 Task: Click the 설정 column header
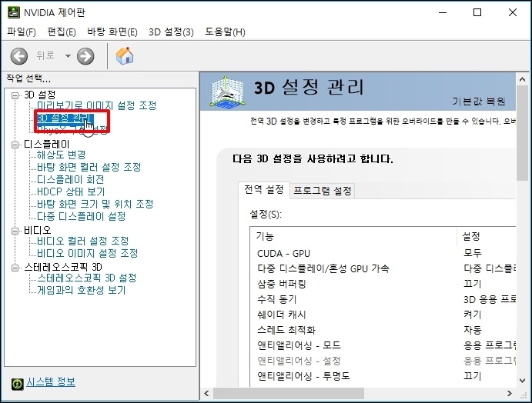pyautogui.click(x=487, y=236)
